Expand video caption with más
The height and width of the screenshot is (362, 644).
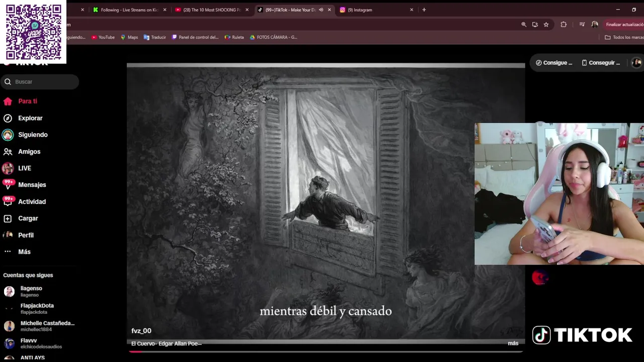513,343
